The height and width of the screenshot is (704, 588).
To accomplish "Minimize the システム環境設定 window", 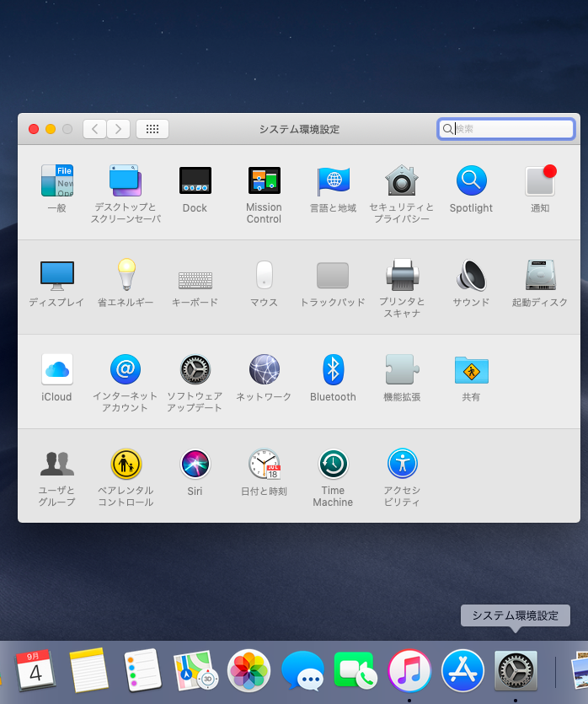I will point(51,129).
